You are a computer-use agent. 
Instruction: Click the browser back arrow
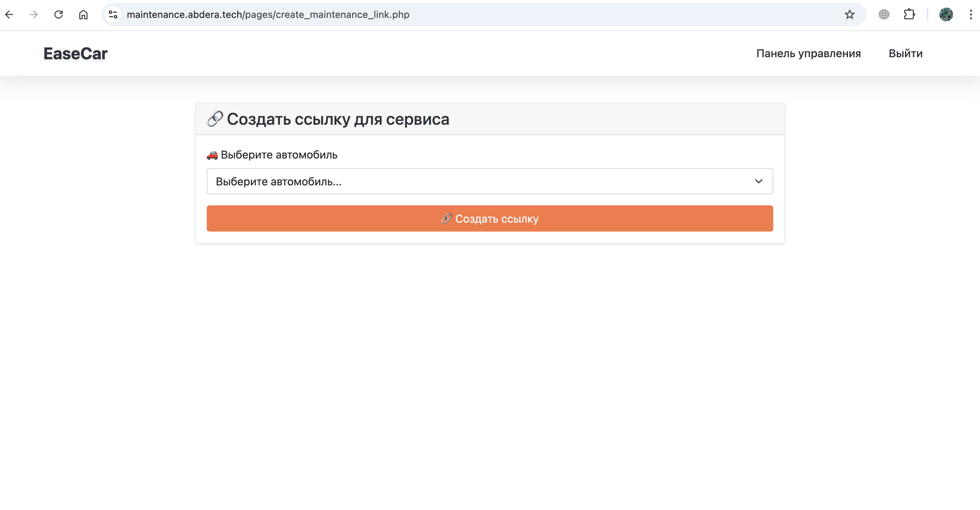pos(10,14)
